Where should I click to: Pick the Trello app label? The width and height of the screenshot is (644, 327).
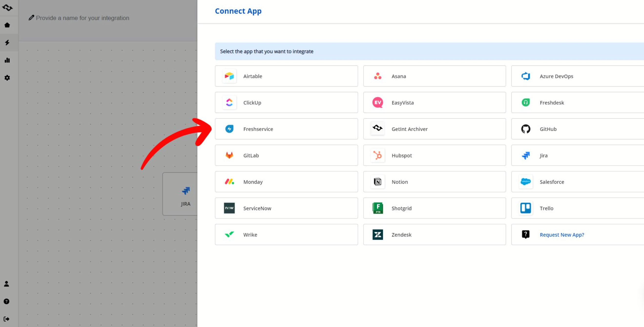(547, 208)
